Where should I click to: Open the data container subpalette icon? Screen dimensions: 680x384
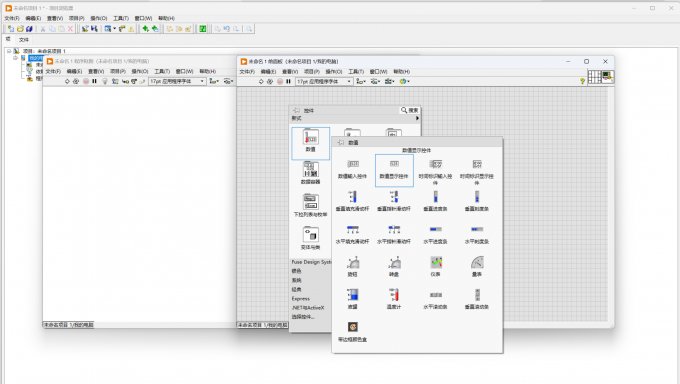click(311, 169)
